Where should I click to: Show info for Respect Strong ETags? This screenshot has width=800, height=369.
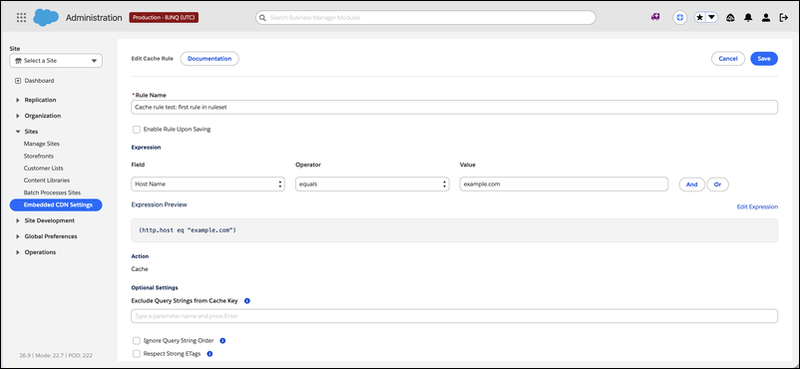click(x=209, y=353)
